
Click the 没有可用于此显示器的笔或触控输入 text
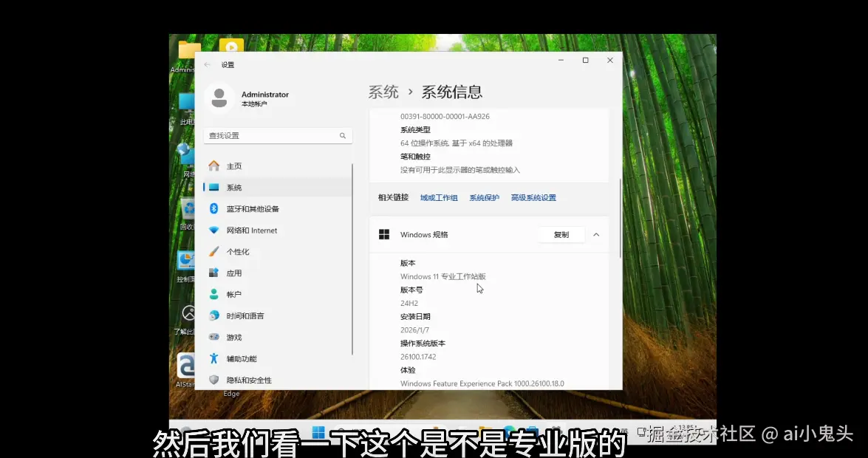pos(460,170)
